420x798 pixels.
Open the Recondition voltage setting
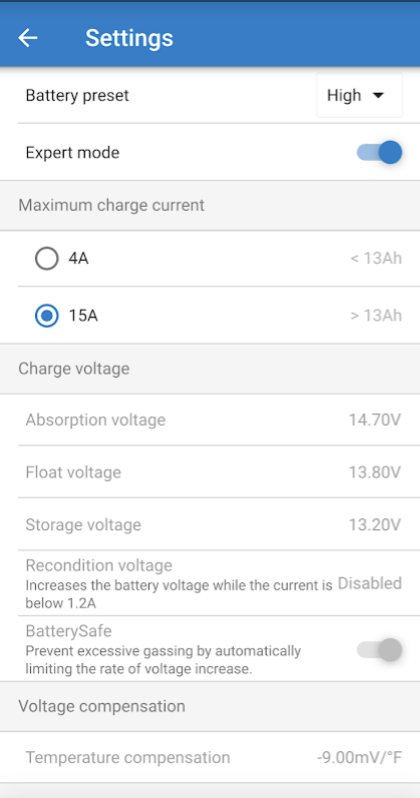coord(210,583)
